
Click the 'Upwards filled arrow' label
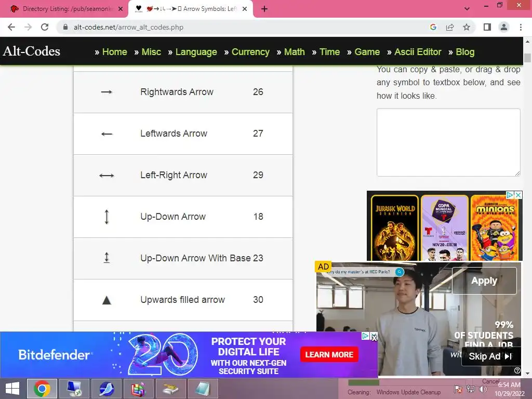coord(182,300)
